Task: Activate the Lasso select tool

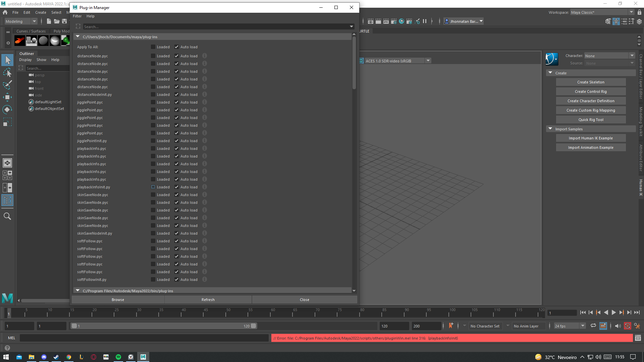Action: tap(7, 73)
